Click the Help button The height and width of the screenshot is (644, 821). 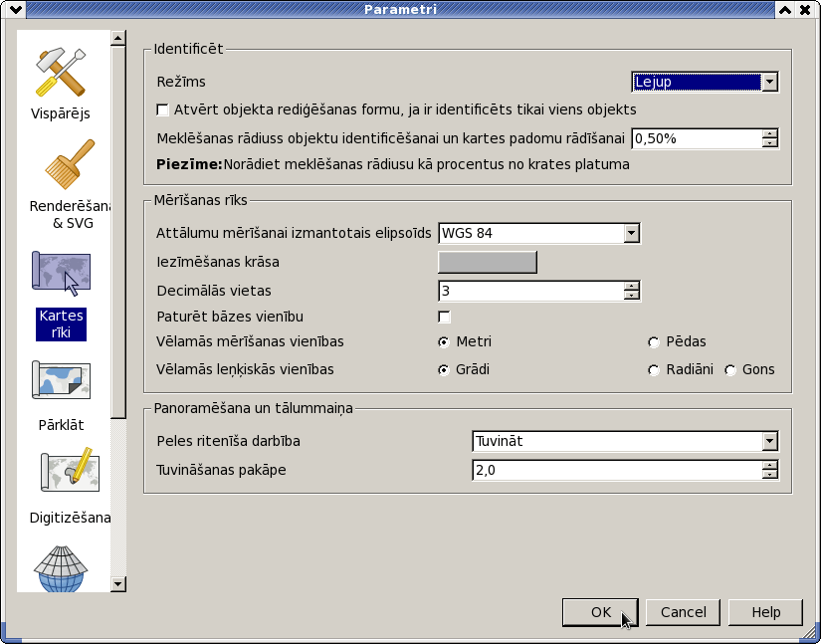[766, 612]
